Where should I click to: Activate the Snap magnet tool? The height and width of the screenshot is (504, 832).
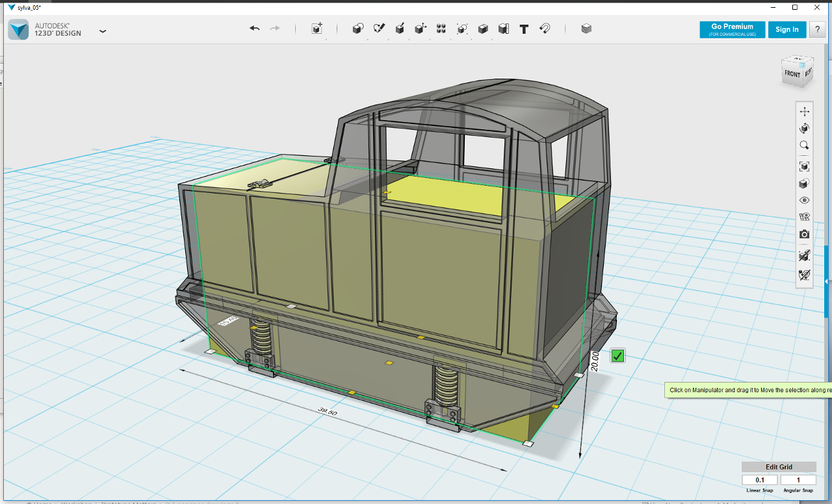coord(545,29)
